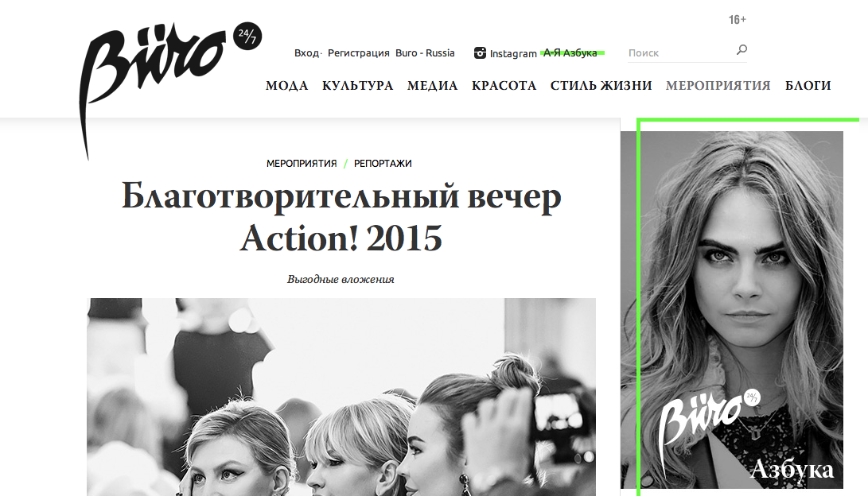Click the Instagram camera icon
Image resolution: width=868 pixels, height=496 pixels.
click(x=480, y=53)
